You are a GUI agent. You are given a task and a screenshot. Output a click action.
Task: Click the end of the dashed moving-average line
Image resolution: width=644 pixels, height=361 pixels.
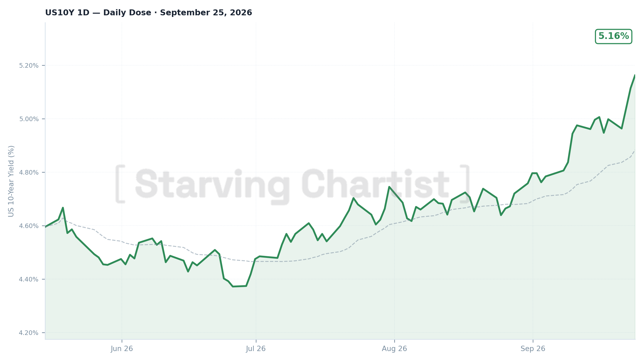[x=635, y=150]
